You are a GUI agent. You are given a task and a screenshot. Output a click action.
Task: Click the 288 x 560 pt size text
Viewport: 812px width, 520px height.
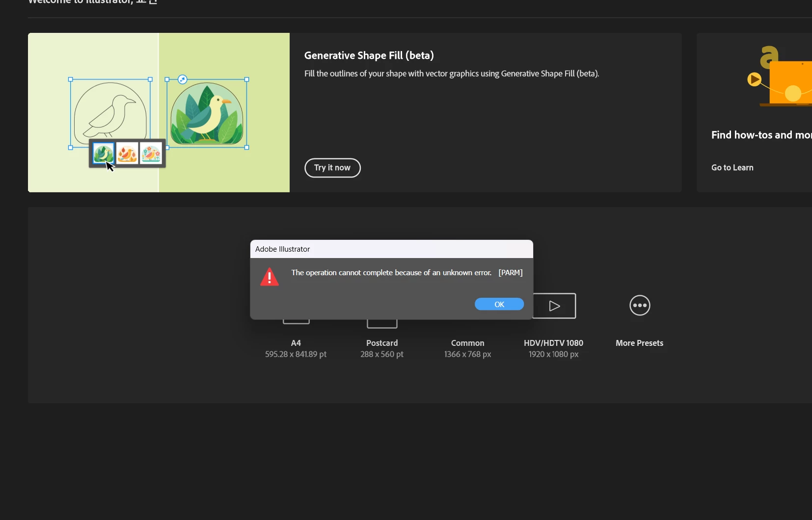(x=382, y=354)
